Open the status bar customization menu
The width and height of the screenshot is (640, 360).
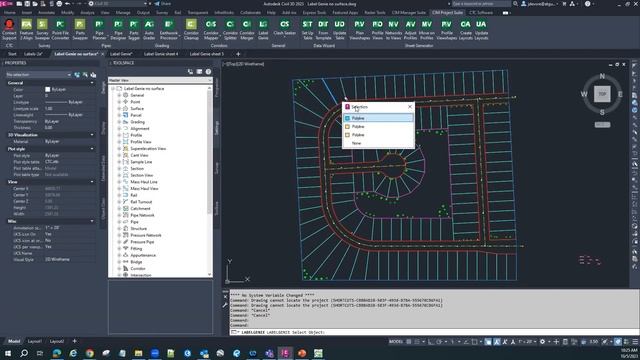(x=635, y=342)
